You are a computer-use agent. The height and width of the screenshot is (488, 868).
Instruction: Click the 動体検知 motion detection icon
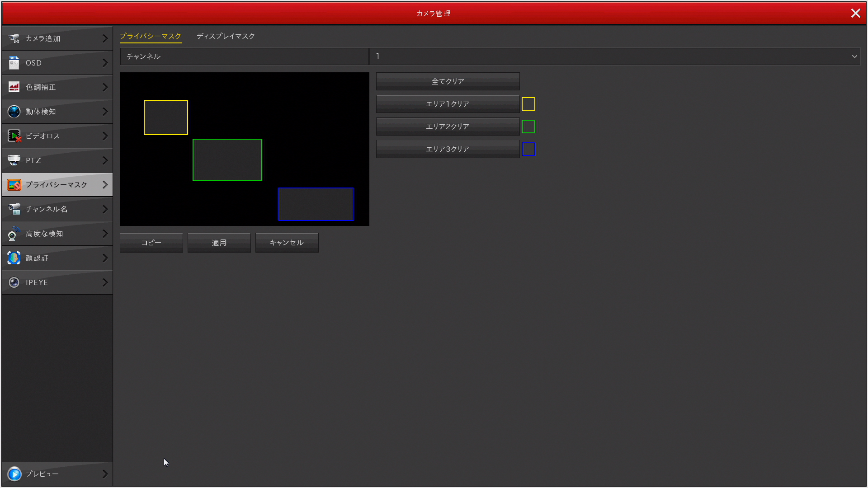(14, 112)
